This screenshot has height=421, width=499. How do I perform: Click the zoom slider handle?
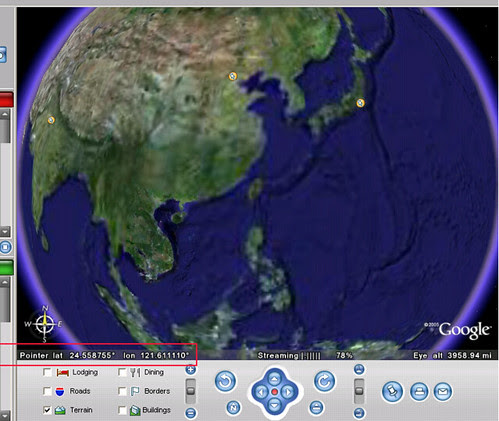191,391
